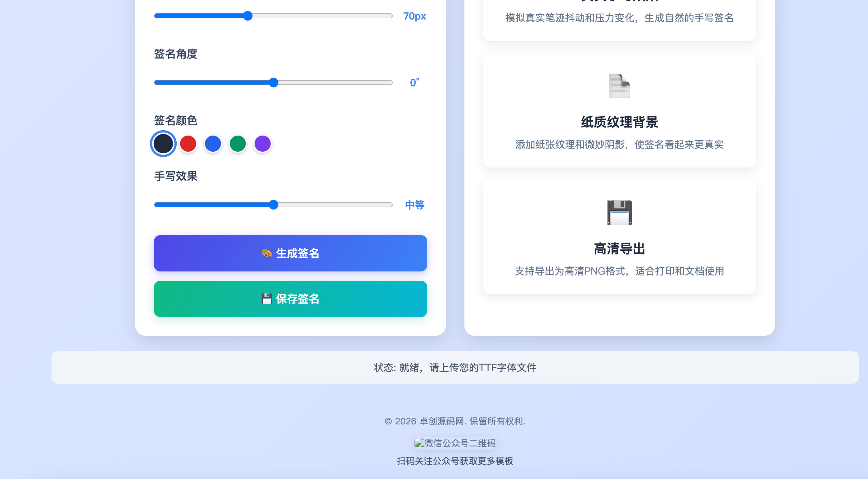Click the 生成签名 button
868x479 pixels.
tap(291, 253)
